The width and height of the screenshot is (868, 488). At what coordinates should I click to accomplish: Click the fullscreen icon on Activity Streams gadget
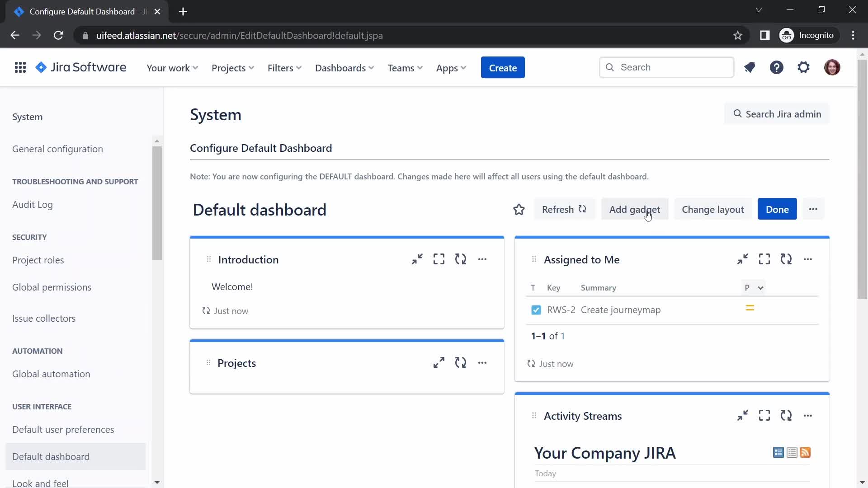click(x=764, y=415)
